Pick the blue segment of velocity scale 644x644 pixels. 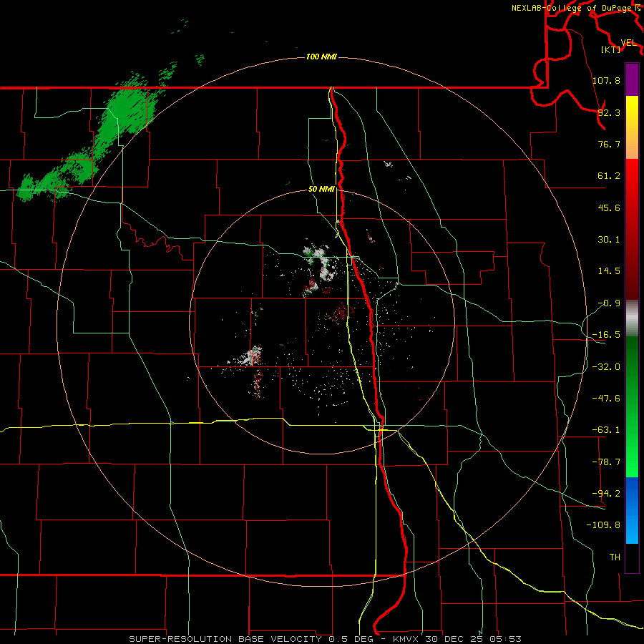632,510
